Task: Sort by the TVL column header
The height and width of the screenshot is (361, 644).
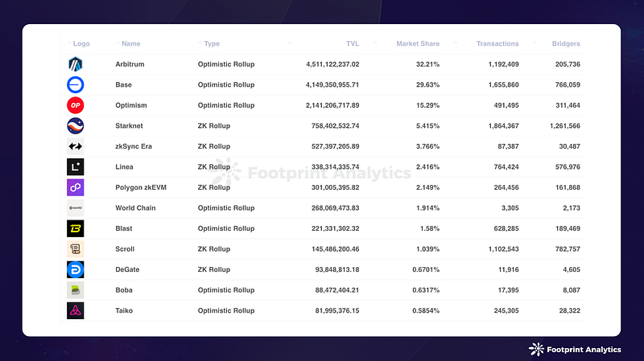Action: coord(353,43)
